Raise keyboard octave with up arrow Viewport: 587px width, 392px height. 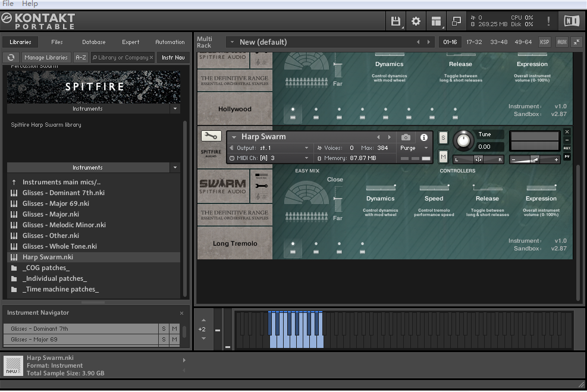click(203, 320)
